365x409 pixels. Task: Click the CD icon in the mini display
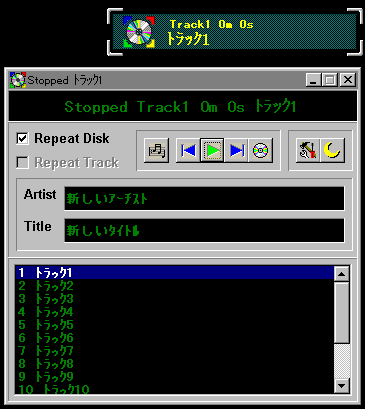(139, 32)
